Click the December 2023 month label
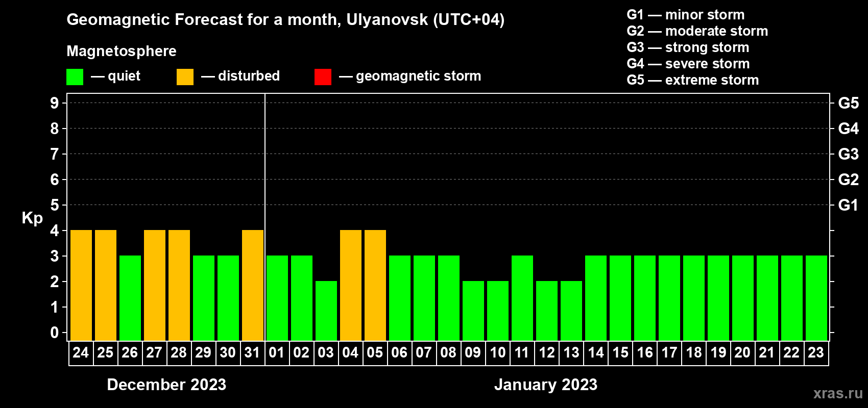The width and height of the screenshot is (868, 408). 166,385
